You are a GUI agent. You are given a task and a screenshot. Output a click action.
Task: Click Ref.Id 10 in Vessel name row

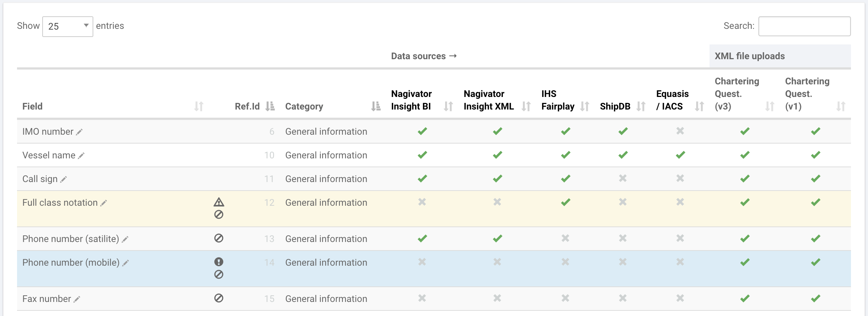[x=270, y=155]
